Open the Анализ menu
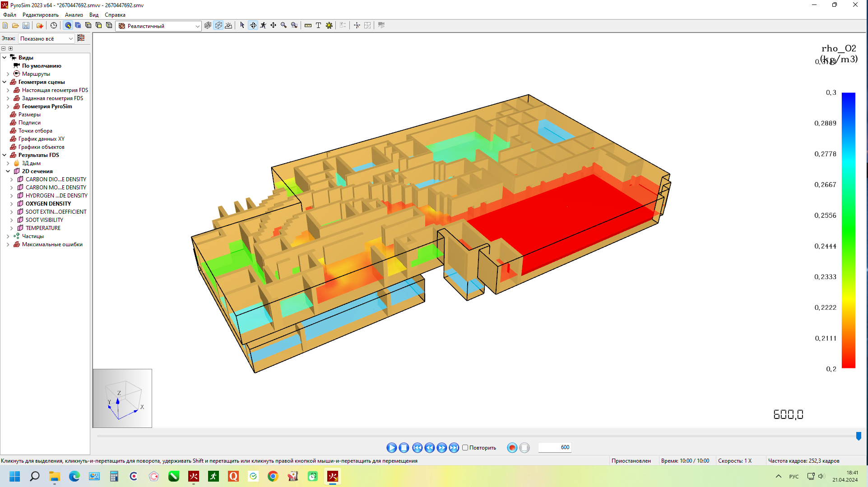Viewport: 868px width, 487px height. (x=74, y=15)
